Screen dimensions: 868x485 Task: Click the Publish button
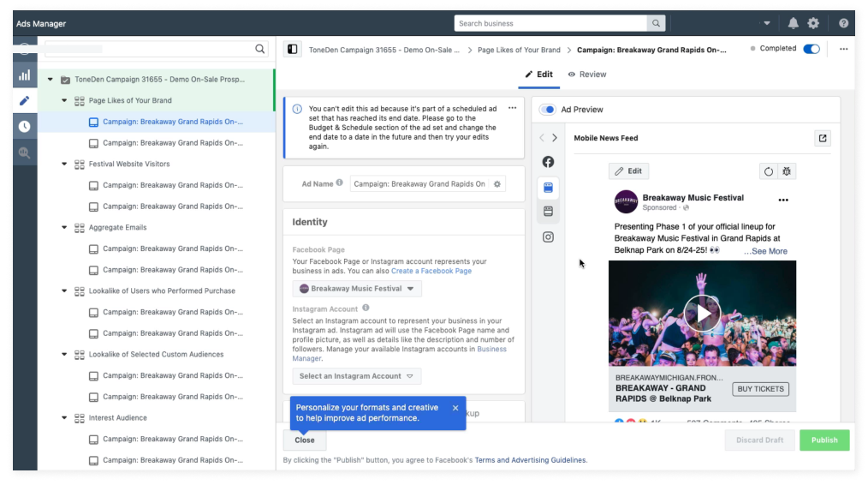coord(824,440)
